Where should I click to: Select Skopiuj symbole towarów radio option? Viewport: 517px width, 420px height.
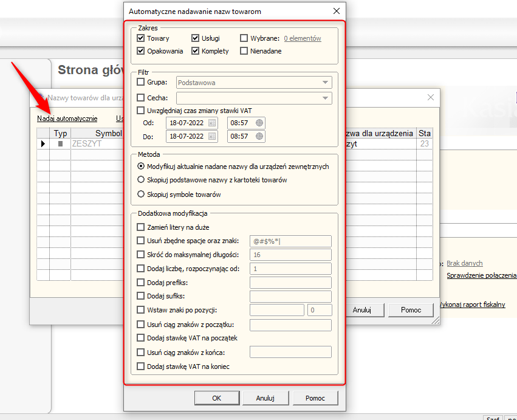click(x=142, y=195)
